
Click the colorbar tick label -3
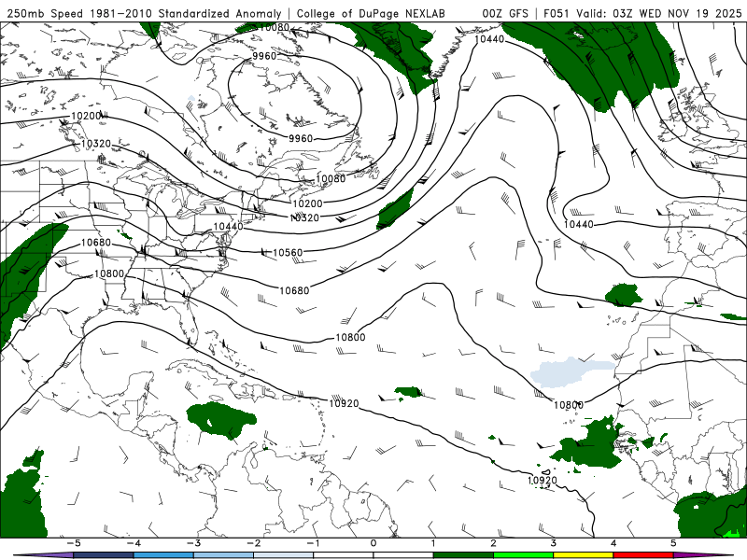193,543
